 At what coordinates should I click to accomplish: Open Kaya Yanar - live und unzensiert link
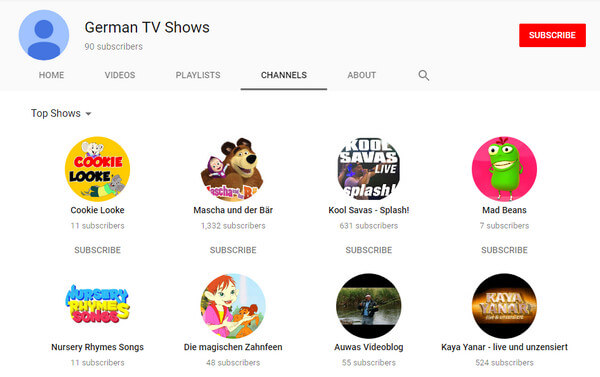coord(504,347)
